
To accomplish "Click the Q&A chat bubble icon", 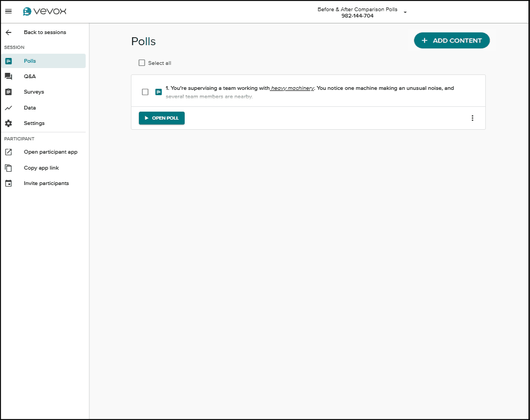I will point(9,77).
